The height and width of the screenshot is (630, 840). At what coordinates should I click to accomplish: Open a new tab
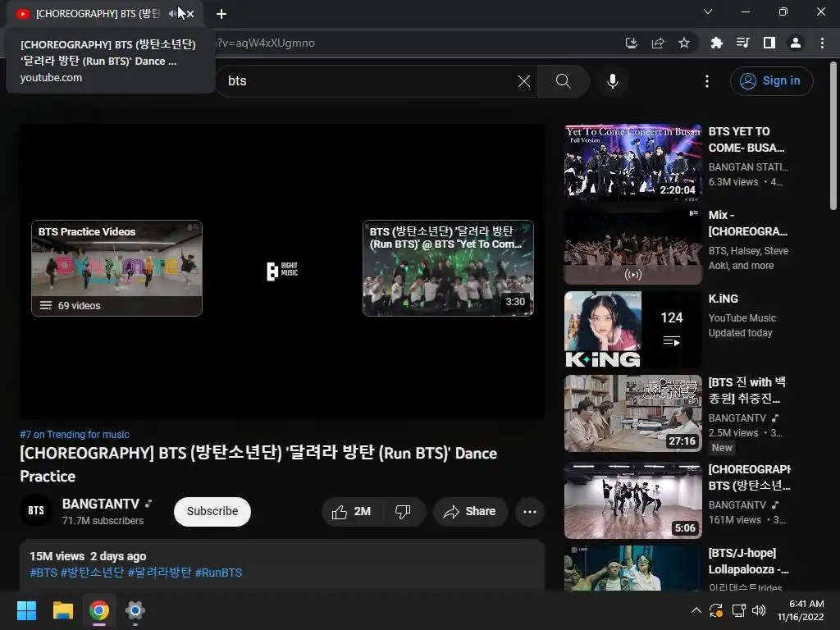(221, 14)
